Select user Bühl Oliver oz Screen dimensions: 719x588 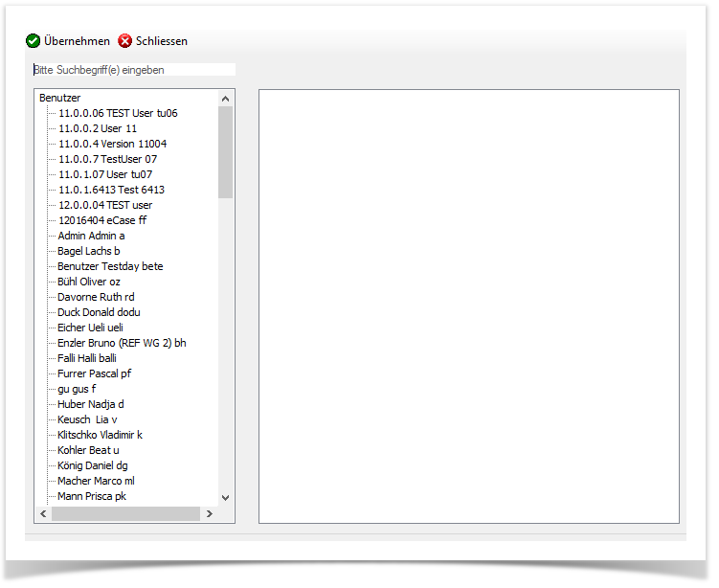88,282
